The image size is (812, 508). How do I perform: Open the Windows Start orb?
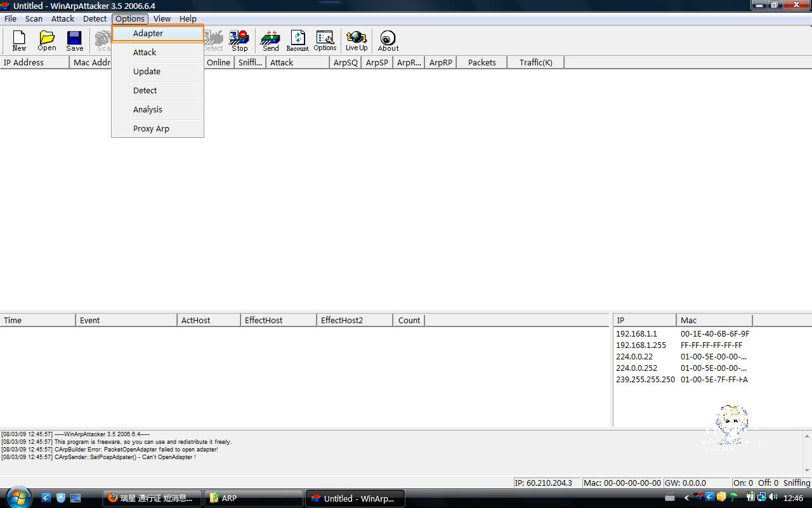coord(18,497)
